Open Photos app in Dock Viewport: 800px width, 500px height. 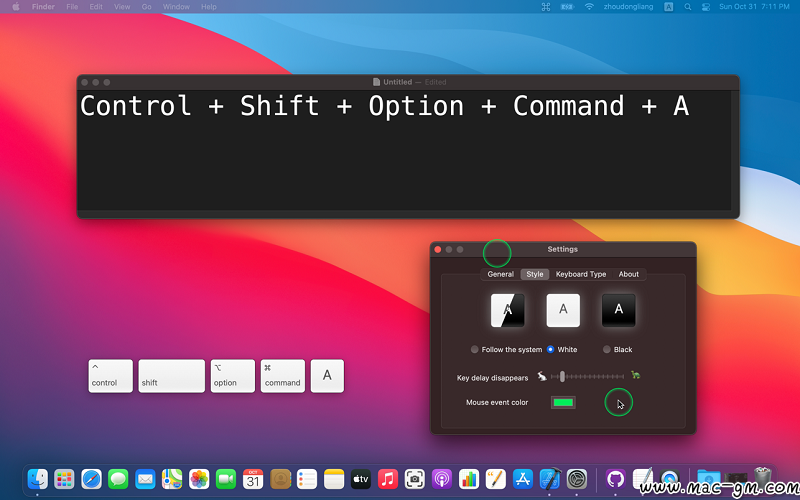(x=199, y=479)
